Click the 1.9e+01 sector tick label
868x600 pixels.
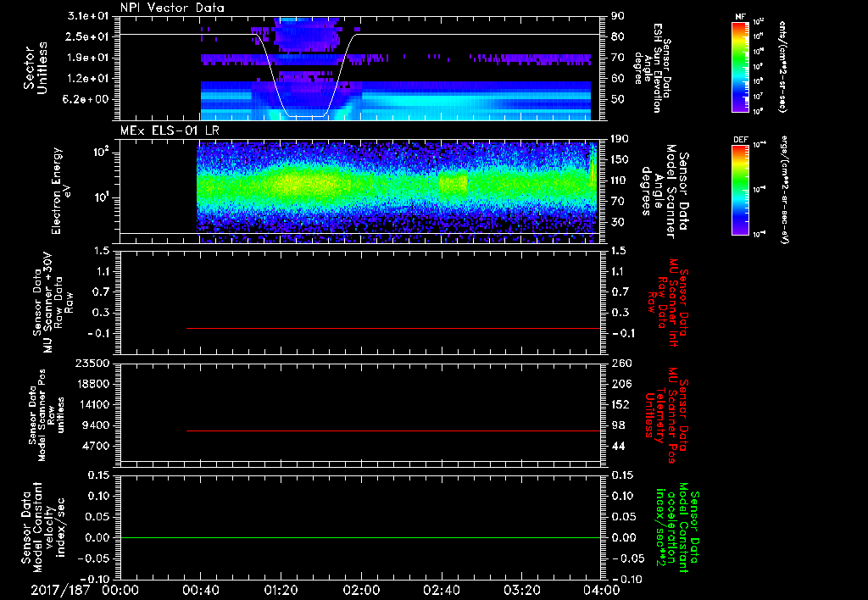tap(88, 58)
